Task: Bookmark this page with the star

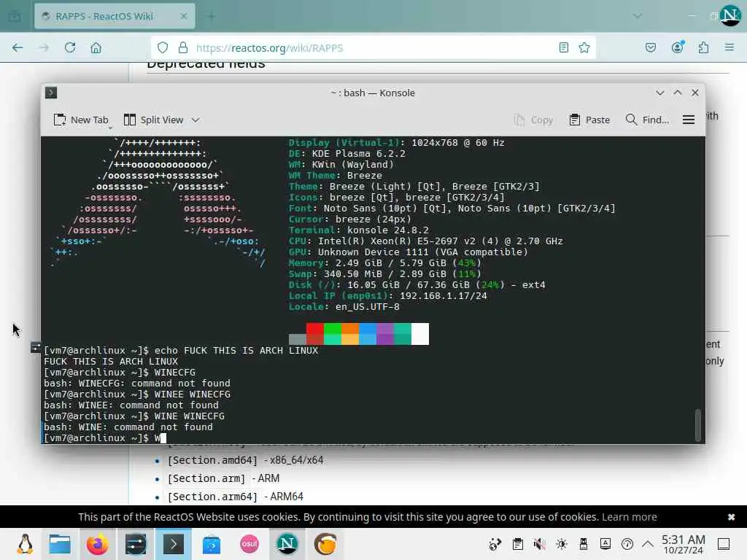Action: tap(584, 47)
